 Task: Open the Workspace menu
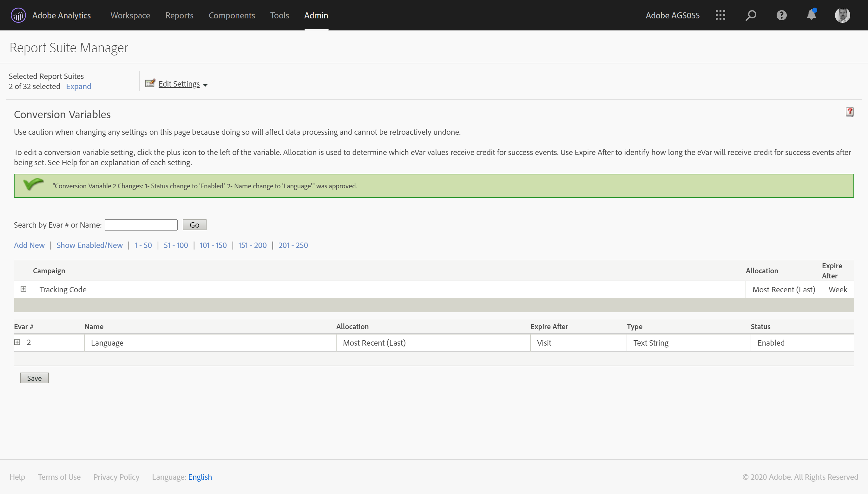pyautogui.click(x=130, y=15)
